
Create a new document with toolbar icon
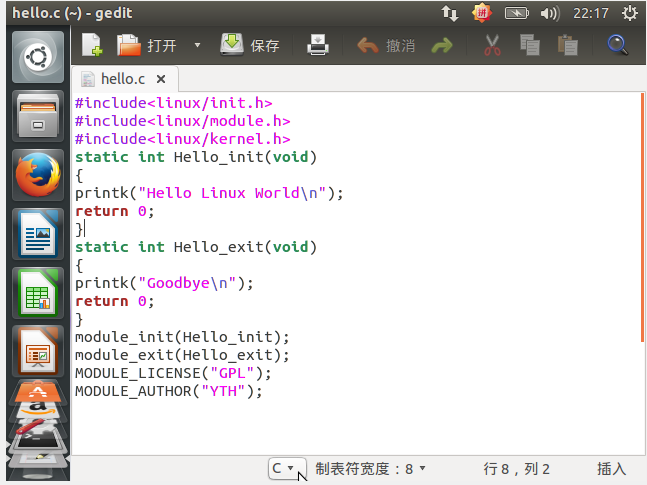coord(92,45)
